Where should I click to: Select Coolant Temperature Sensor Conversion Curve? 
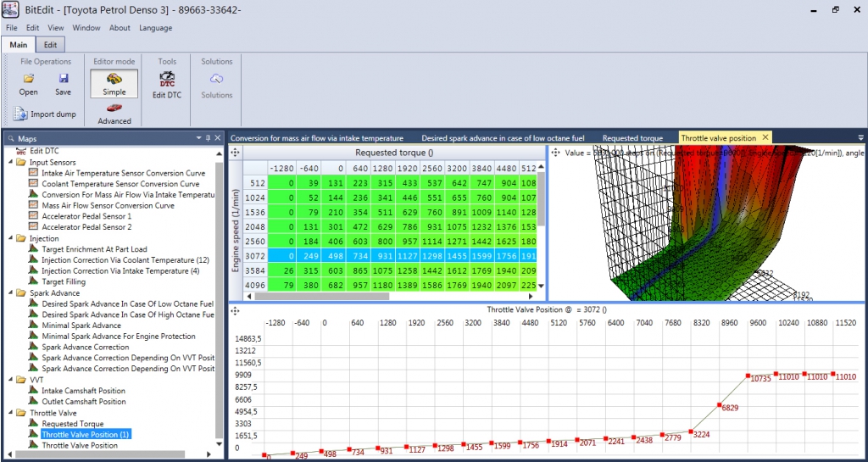(120, 184)
